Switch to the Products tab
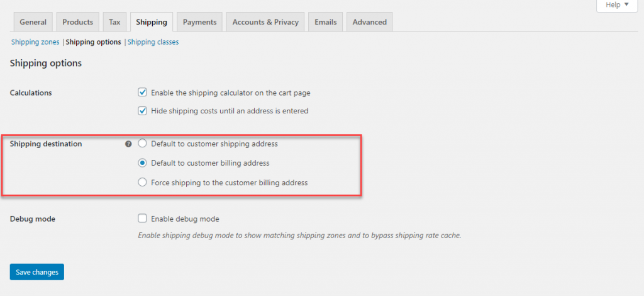Screen dimensions: 644x296 [77, 22]
